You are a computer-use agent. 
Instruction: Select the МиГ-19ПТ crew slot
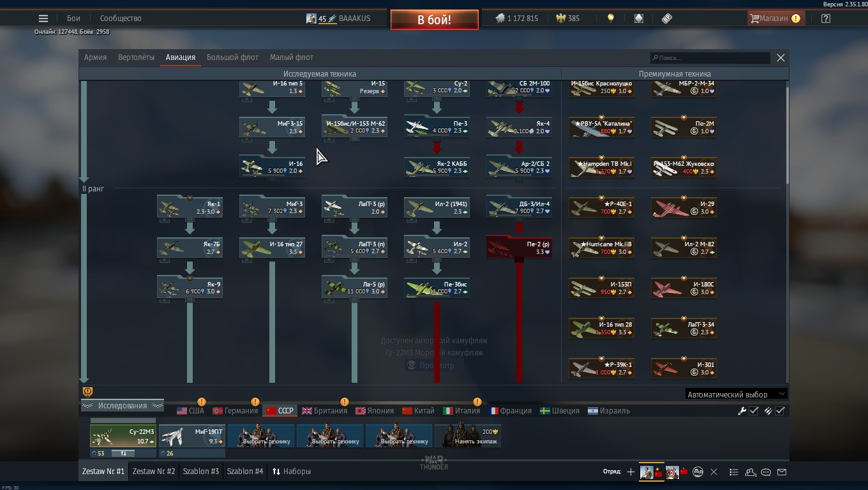coord(192,436)
